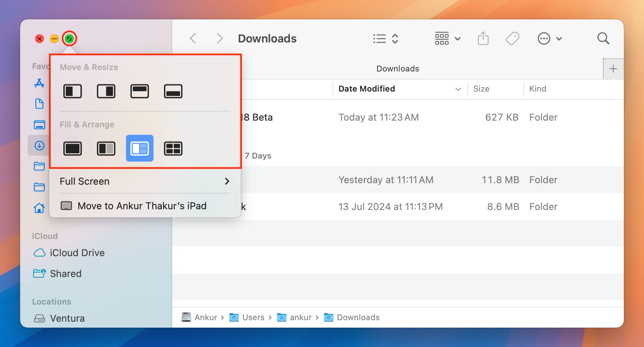Tile window to left half of screen
This screenshot has height=347, width=644.
point(72,91)
